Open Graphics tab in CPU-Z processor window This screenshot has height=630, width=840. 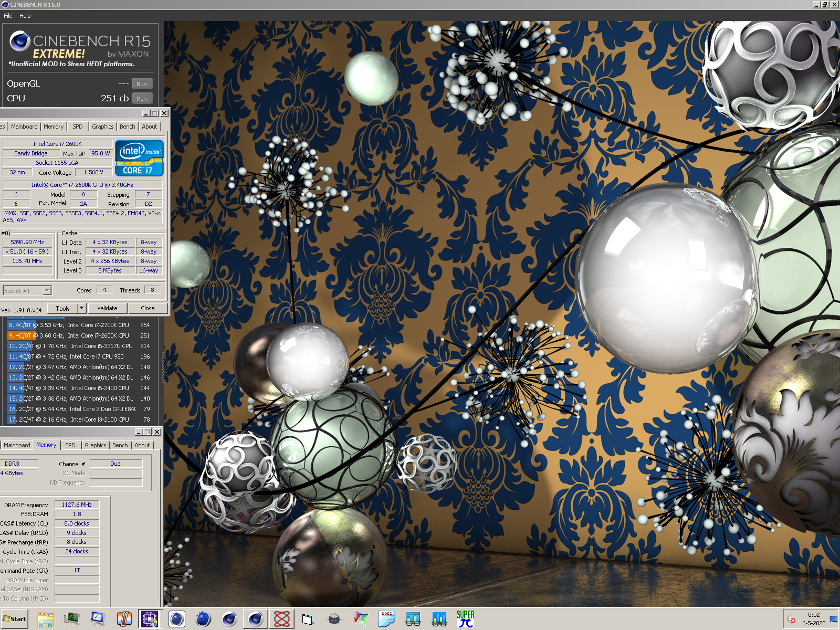pyautogui.click(x=102, y=127)
